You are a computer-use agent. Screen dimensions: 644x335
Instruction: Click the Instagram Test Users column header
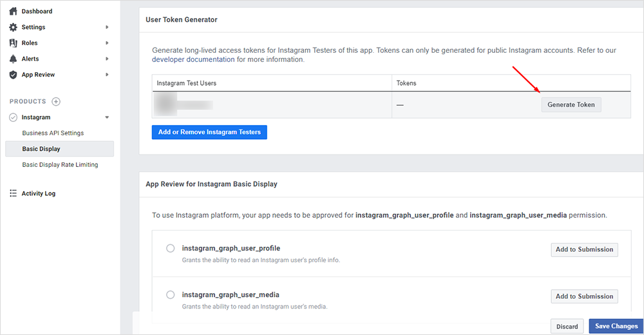(186, 83)
